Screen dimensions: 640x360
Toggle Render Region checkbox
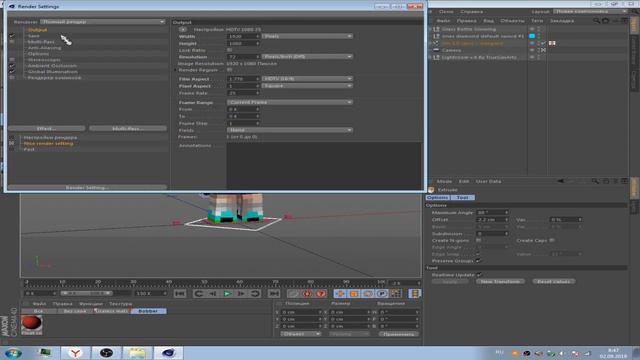tap(229, 70)
